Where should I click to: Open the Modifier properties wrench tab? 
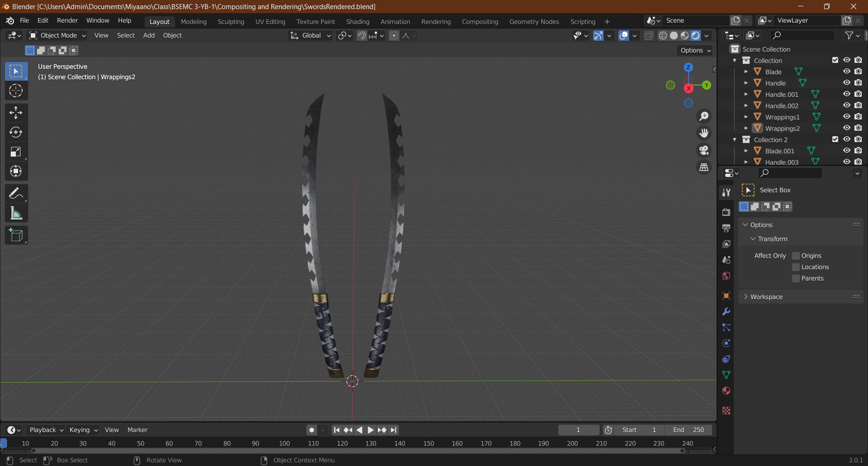726,311
